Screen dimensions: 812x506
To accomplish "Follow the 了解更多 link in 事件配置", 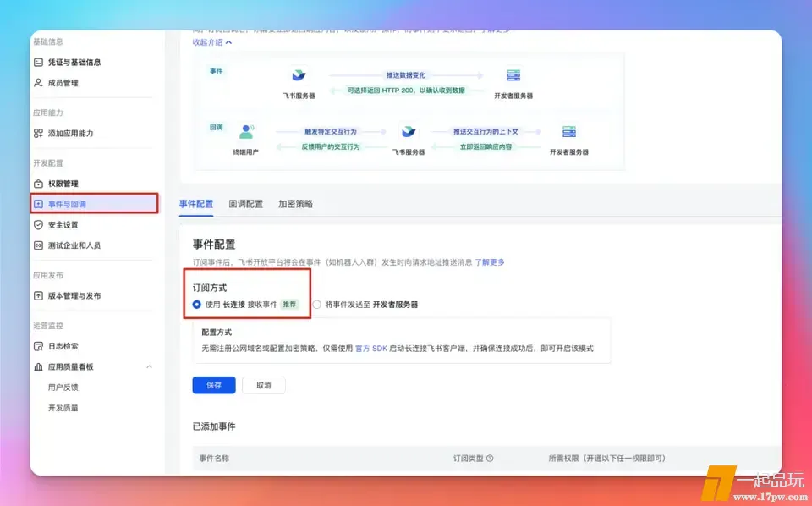I will pyautogui.click(x=489, y=262).
